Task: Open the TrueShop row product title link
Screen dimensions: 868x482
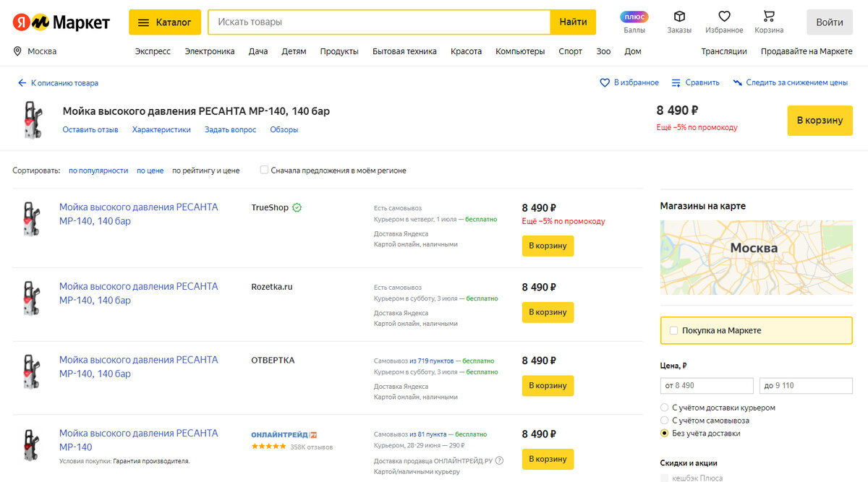Action: pos(138,214)
